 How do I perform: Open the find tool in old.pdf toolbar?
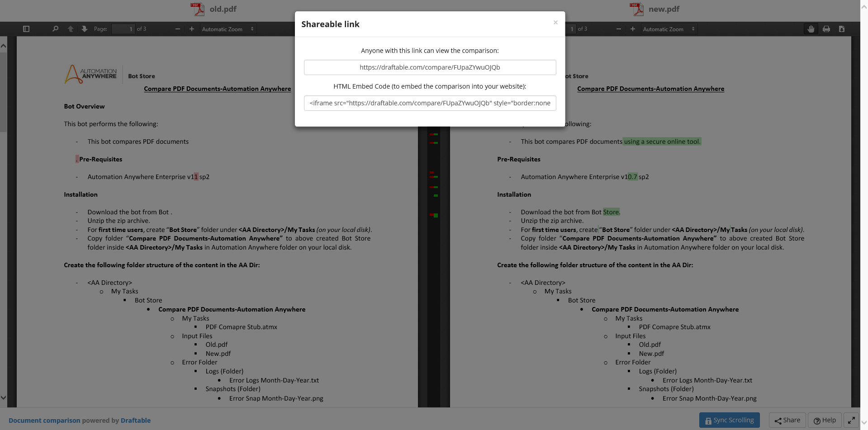click(x=55, y=29)
